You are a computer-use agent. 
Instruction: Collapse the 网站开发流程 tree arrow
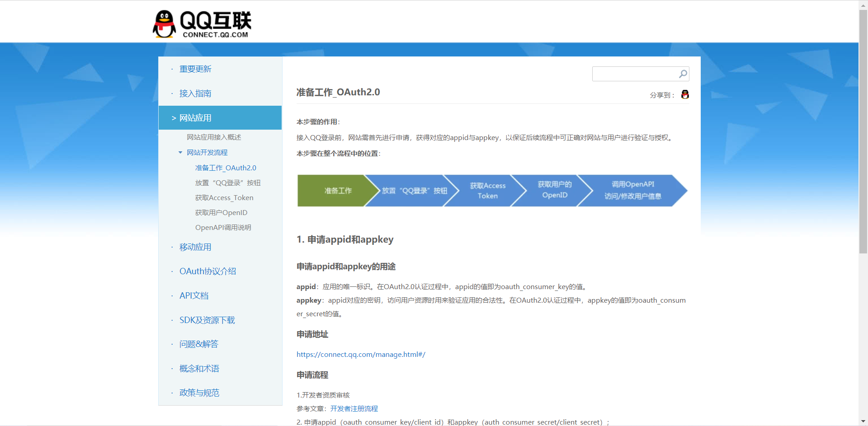pyautogui.click(x=180, y=153)
